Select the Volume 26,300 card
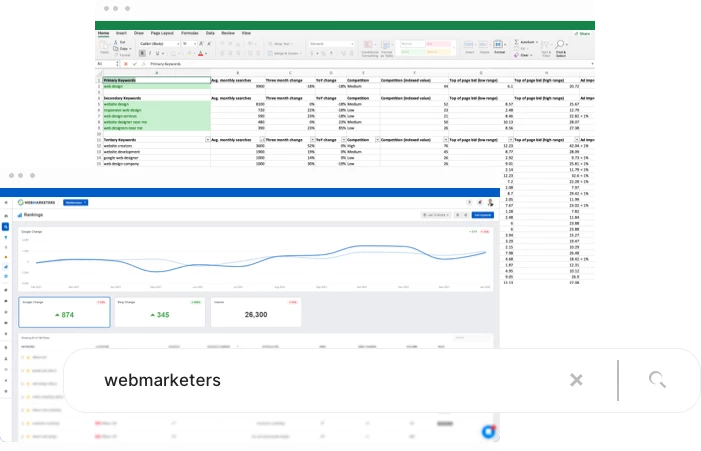 click(x=256, y=312)
